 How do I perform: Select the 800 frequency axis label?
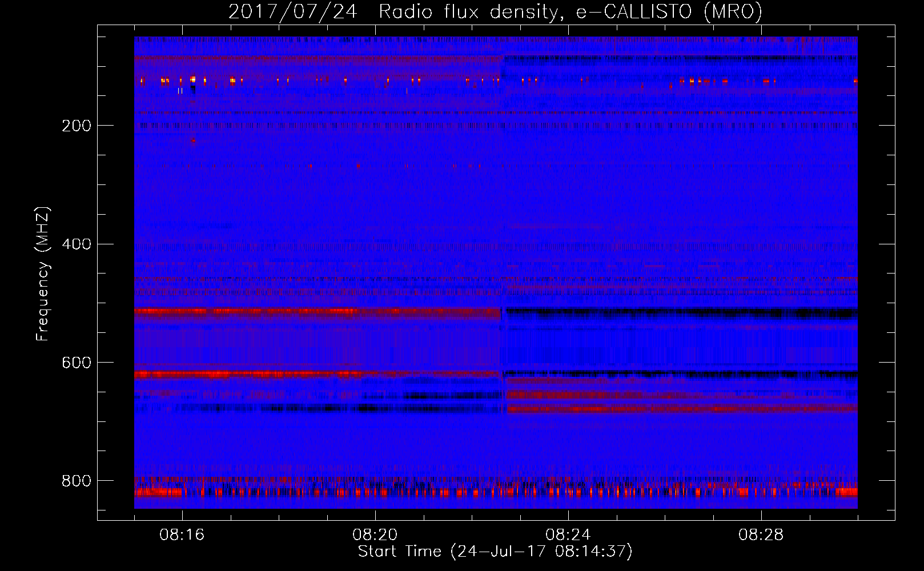tap(77, 481)
